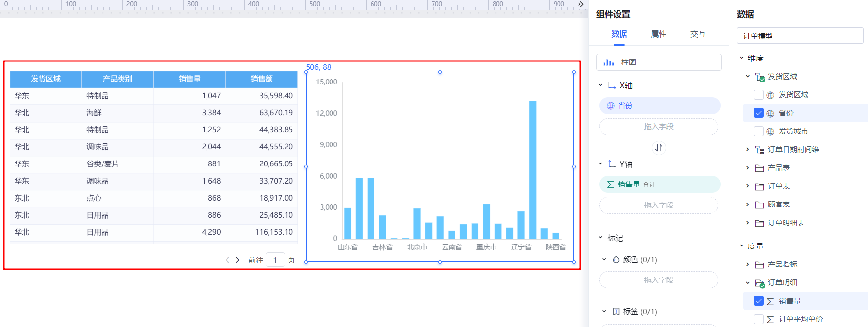Collapse the 维度 tree group
This screenshot has width=868, height=327.
coord(742,58)
